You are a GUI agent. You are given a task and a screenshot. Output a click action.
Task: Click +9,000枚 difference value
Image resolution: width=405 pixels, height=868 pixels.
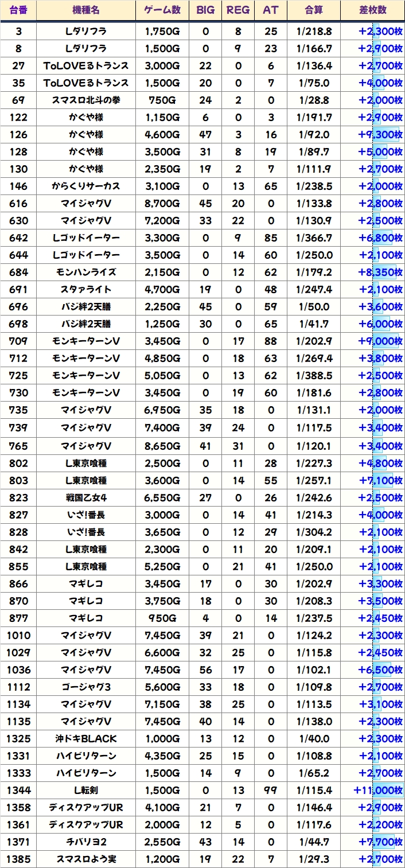(380, 341)
